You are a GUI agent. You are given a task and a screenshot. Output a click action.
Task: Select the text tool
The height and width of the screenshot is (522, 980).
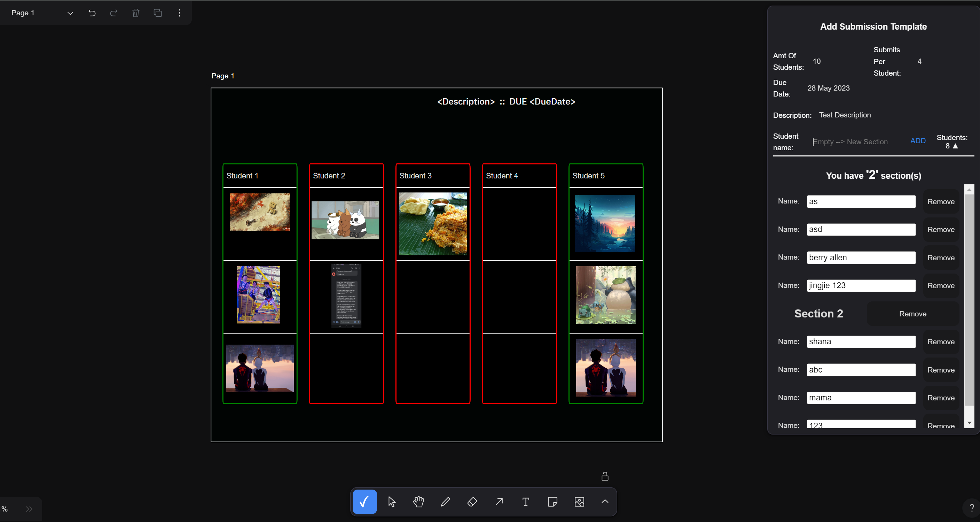(525, 501)
